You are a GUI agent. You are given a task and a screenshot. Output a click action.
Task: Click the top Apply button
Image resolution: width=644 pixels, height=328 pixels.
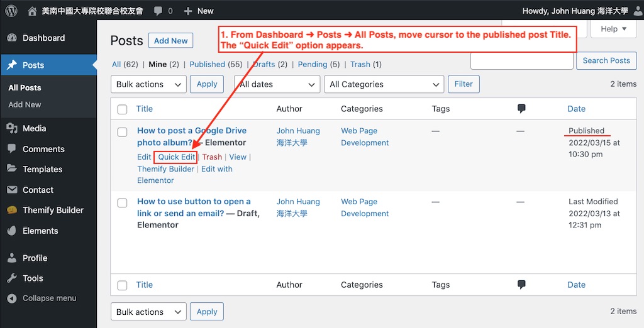pos(206,84)
